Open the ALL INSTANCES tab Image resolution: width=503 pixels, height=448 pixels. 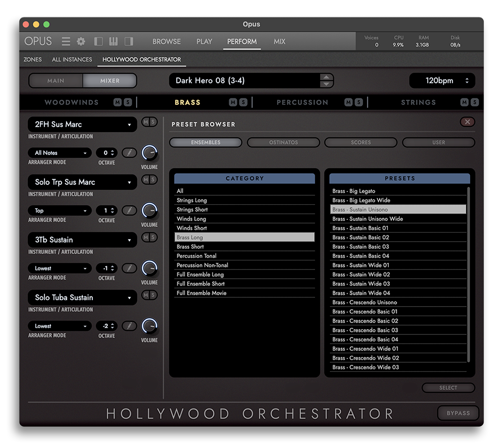[x=72, y=59]
